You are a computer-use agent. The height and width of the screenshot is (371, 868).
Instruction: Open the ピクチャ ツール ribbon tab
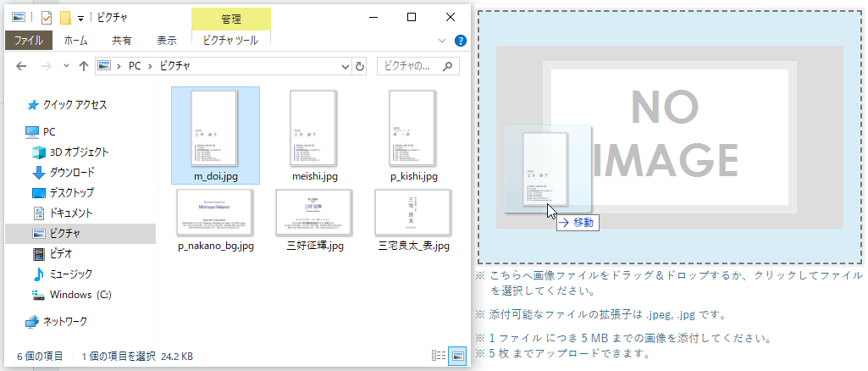[x=231, y=41]
